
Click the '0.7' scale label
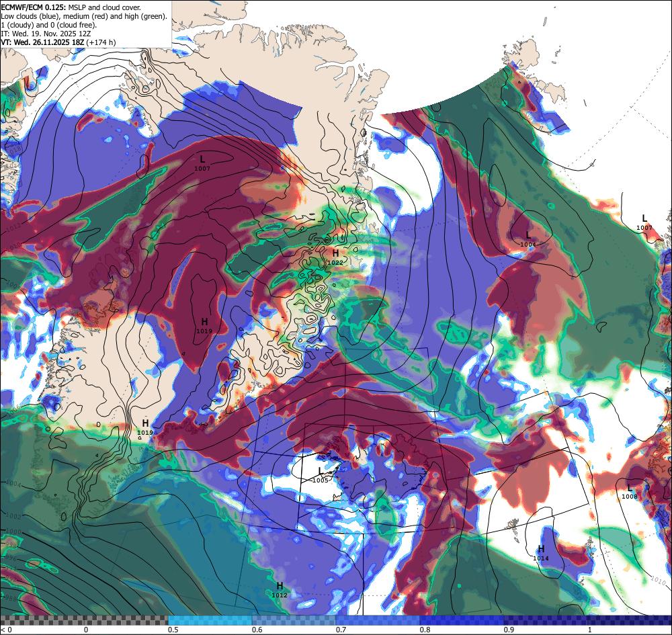pyautogui.click(x=341, y=630)
